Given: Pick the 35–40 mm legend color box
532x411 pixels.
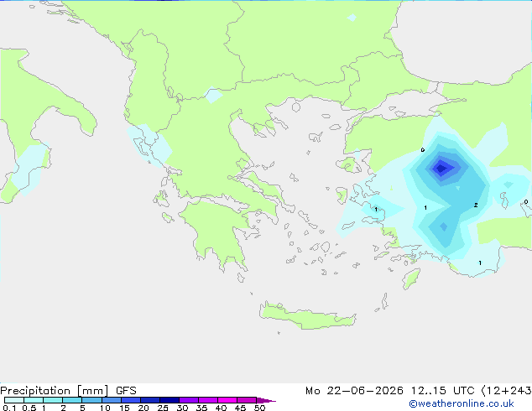Looking at the screenshot, I should (208, 400).
